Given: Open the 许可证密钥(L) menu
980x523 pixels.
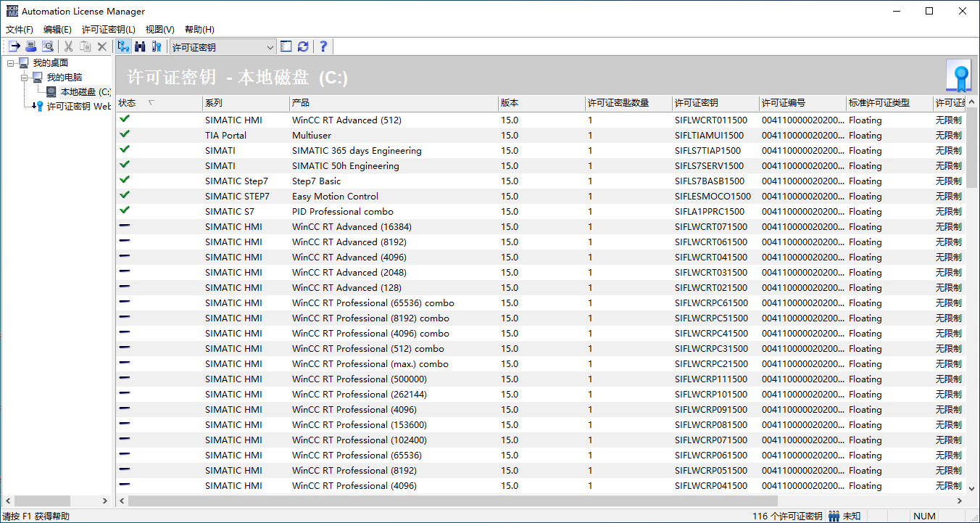Looking at the screenshot, I should tap(109, 30).
